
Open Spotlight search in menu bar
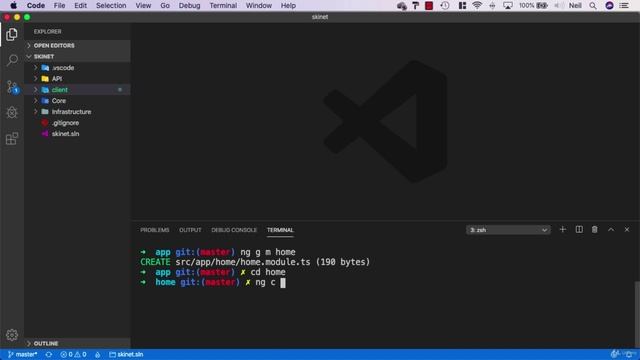(x=593, y=5)
